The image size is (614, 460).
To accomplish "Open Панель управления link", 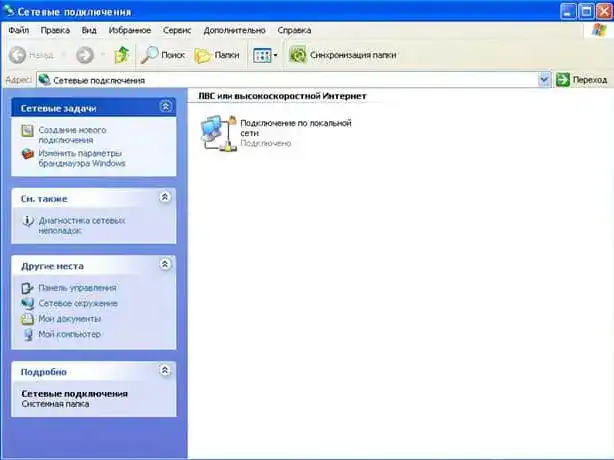I will (77, 288).
